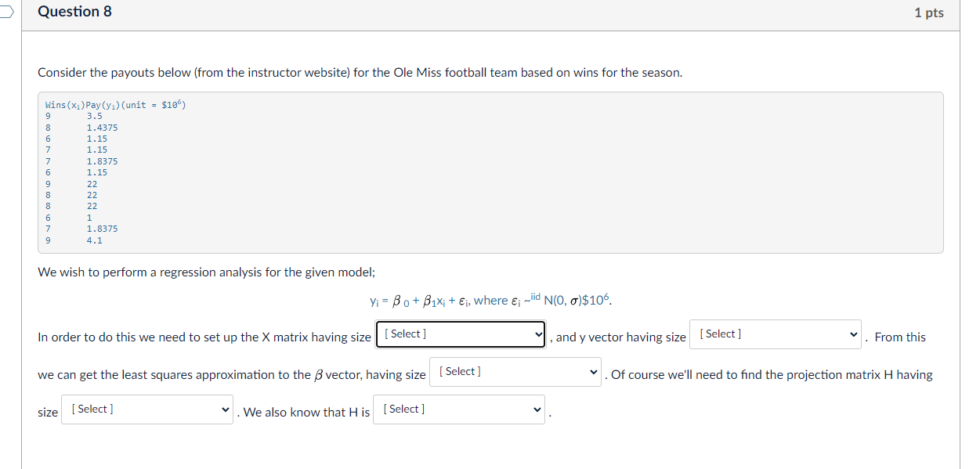Click the "From this" text
Viewport: 980px width, 469px height.
coord(899,337)
